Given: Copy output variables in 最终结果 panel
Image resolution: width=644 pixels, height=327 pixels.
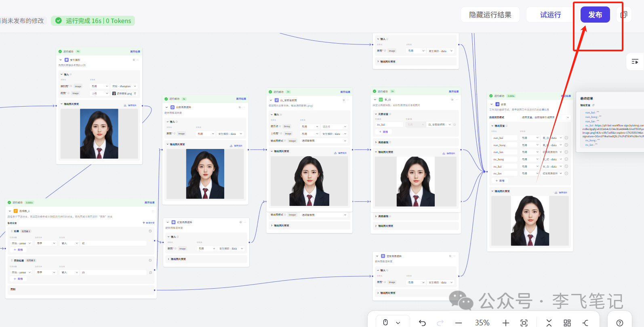Looking at the screenshot, I should tap(593, 105).
